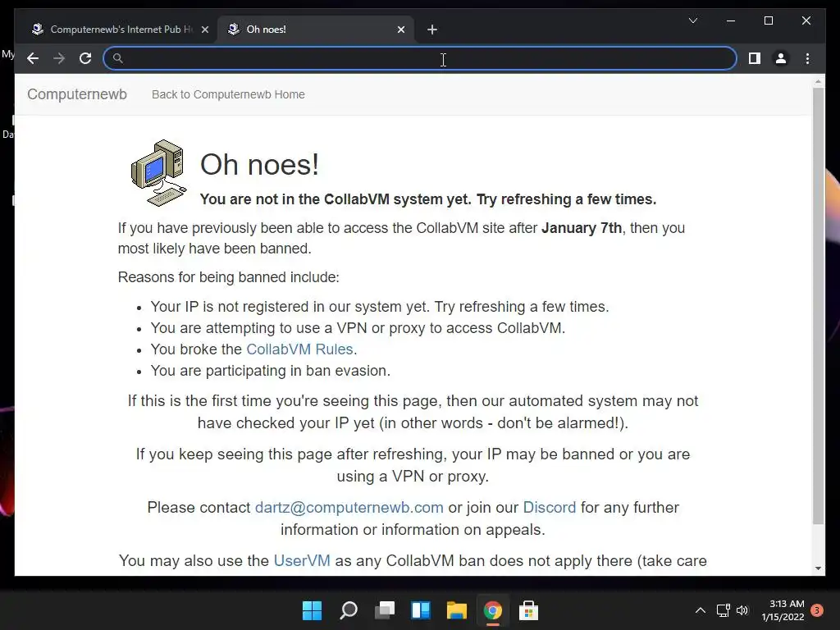Click the volume speaker tray icon

742,610
